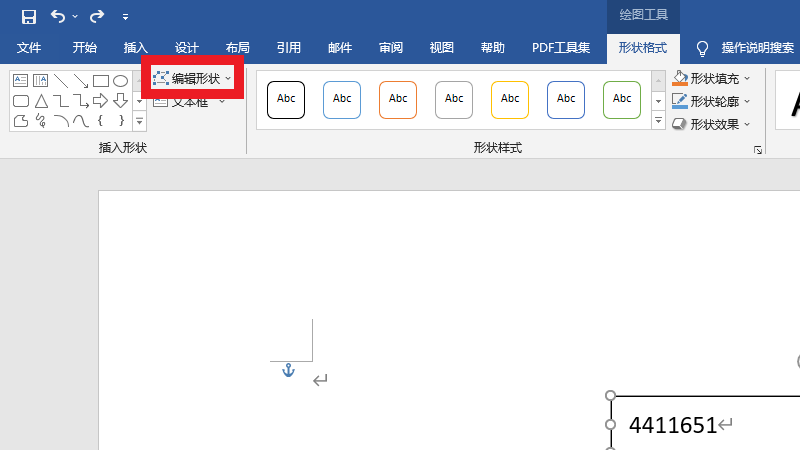This screenshot has width=800, height=450.
Task: Click the Redo arrow icon
Action: pos(96,16)
